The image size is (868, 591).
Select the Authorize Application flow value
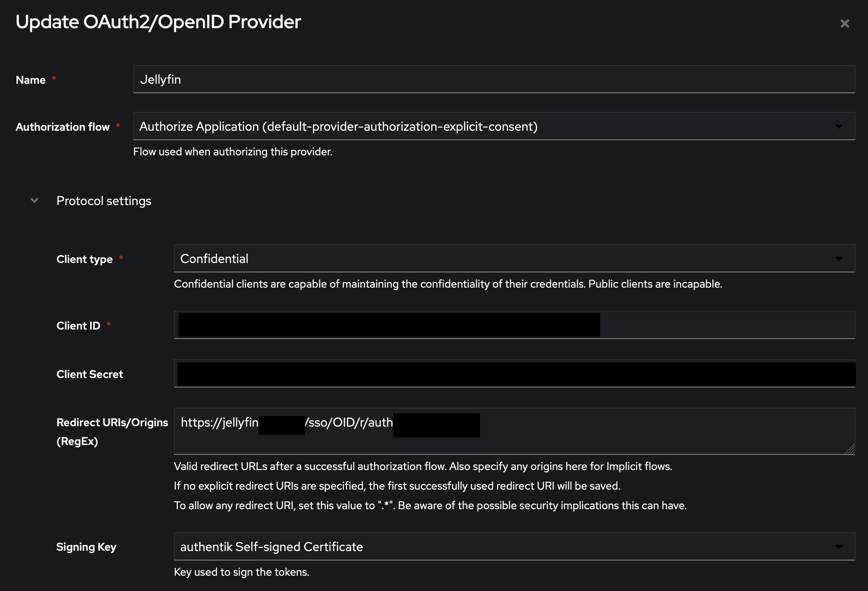click(x=339, y=126)
